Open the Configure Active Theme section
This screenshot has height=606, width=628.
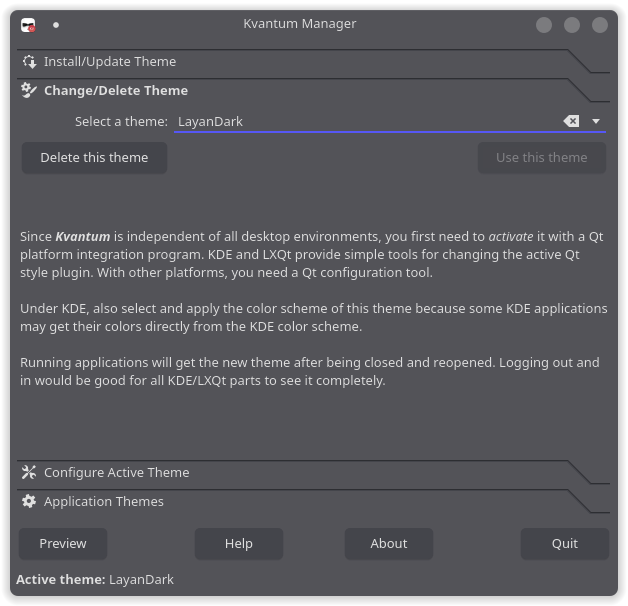click(x=313, y=473)
